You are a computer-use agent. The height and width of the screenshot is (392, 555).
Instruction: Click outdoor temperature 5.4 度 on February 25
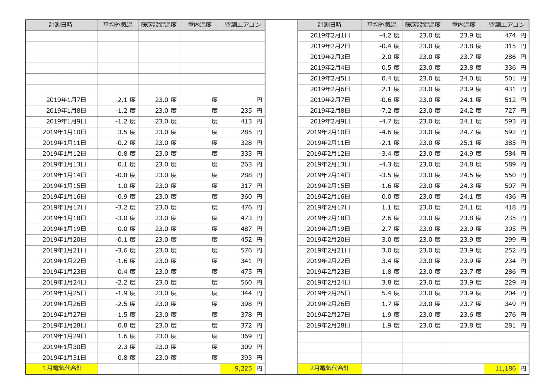click(x=382, y=293)
